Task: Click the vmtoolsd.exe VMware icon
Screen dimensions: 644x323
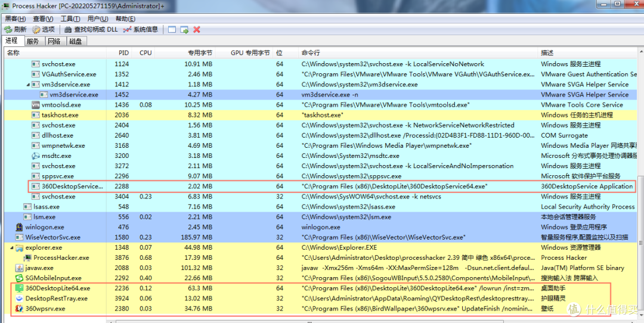Action: [36, 105]
